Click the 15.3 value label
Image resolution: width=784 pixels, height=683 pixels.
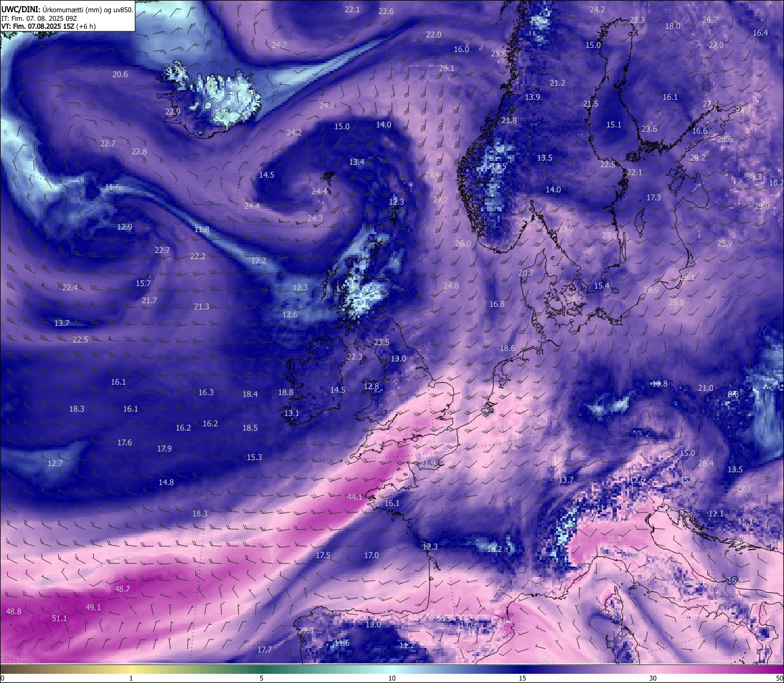click(x=254, y=457)
